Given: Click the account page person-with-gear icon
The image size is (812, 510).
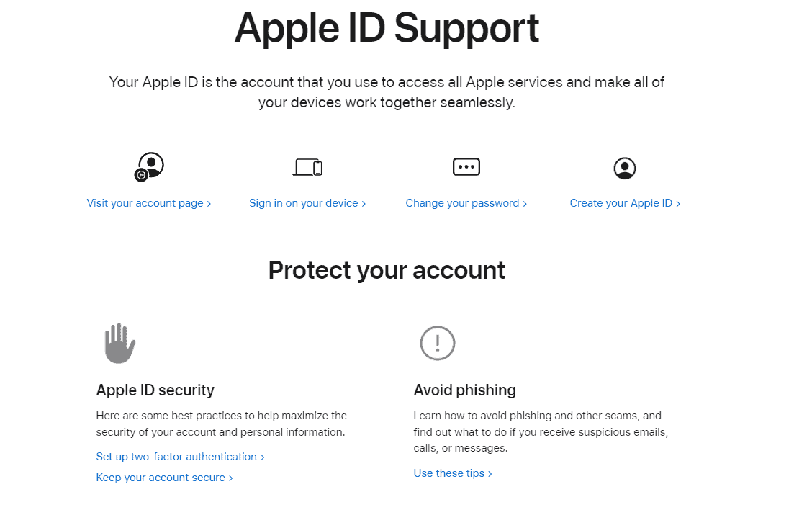Looking at the screenshot, I should 149,167.
